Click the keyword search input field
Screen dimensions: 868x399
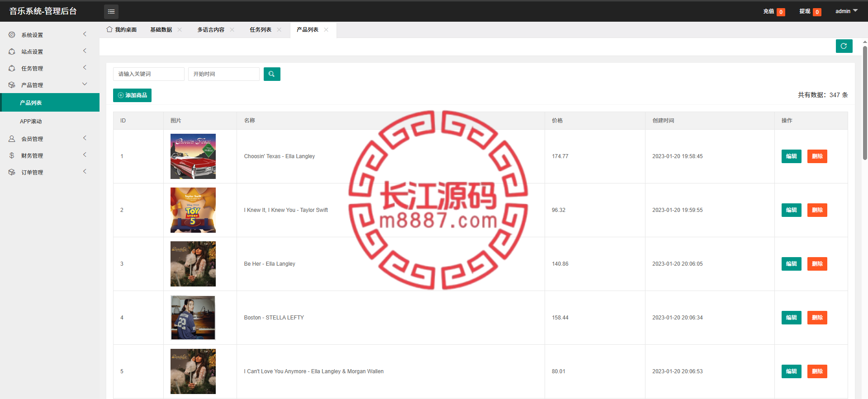click(149, 74)
